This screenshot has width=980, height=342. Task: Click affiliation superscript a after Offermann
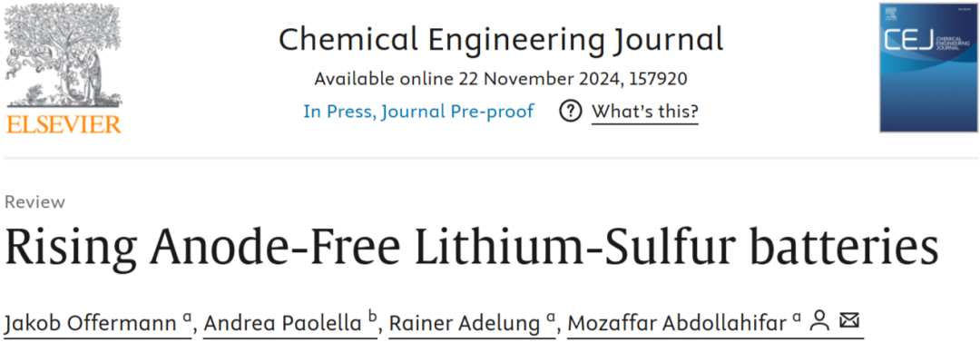click(x=187, y=318)
